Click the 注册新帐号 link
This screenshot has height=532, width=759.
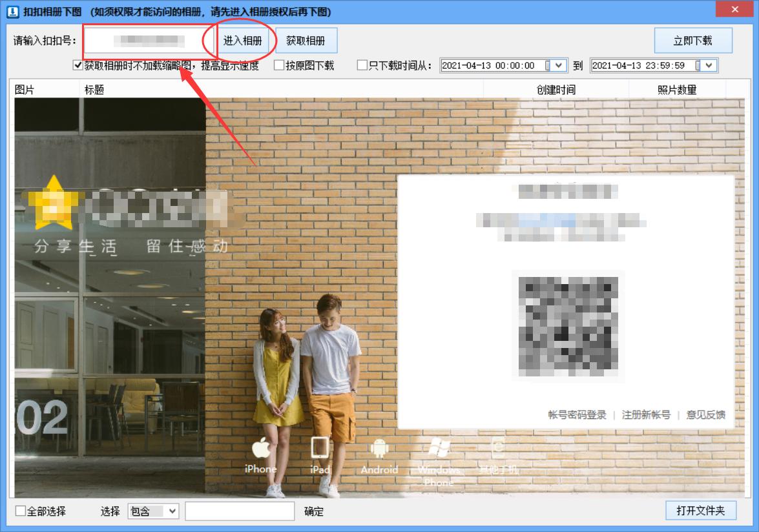647,416
